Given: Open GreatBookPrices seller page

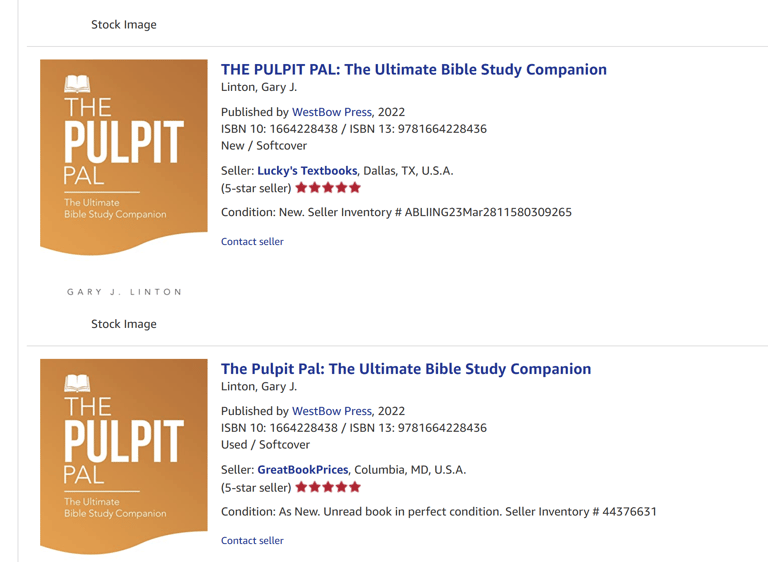Looking at the screenshot, I should point(302,469).
